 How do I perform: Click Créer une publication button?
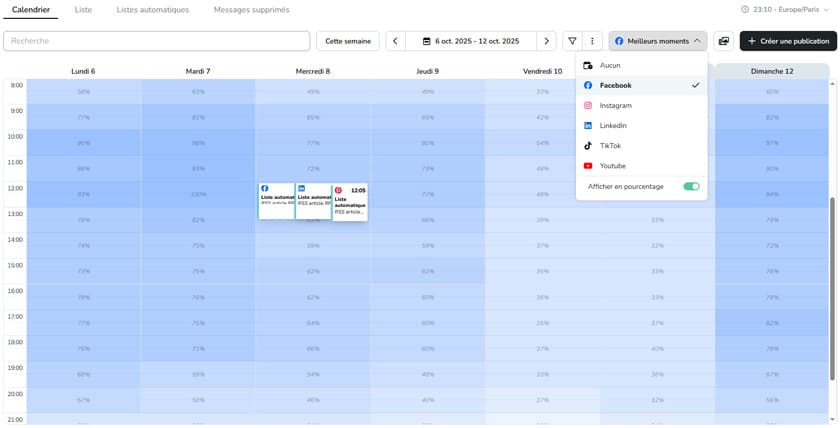(x=788, y=41)
